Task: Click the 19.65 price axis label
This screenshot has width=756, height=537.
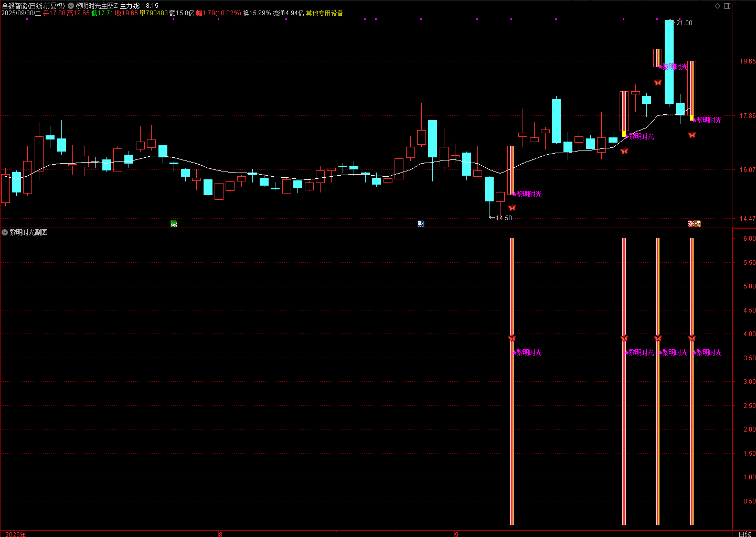Action: click(748, 61)
